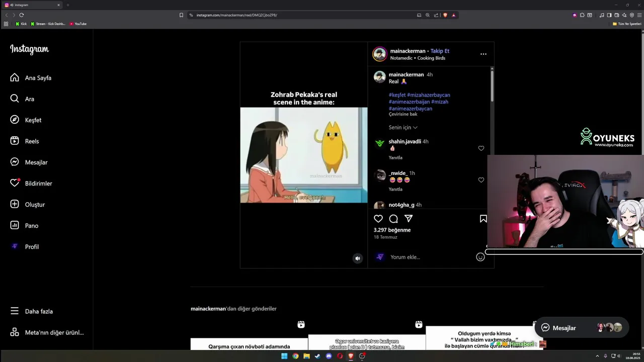Open Discord from the taskbar
The width and height of the screenshot is (644, 362).
[329, 356]
